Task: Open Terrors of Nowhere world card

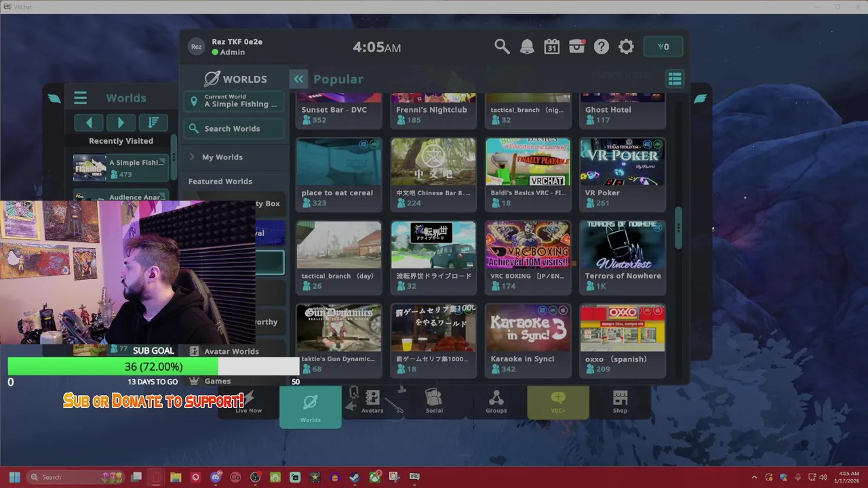Action: (623, 258)
